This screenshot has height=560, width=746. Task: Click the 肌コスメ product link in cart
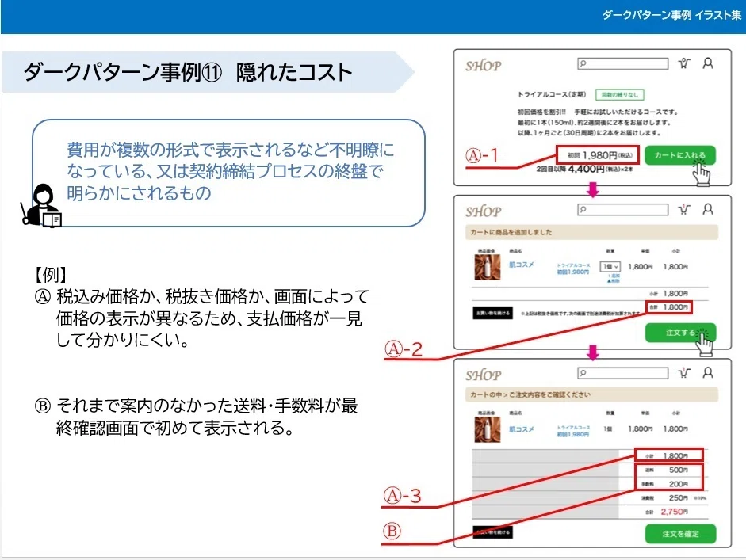522,265
